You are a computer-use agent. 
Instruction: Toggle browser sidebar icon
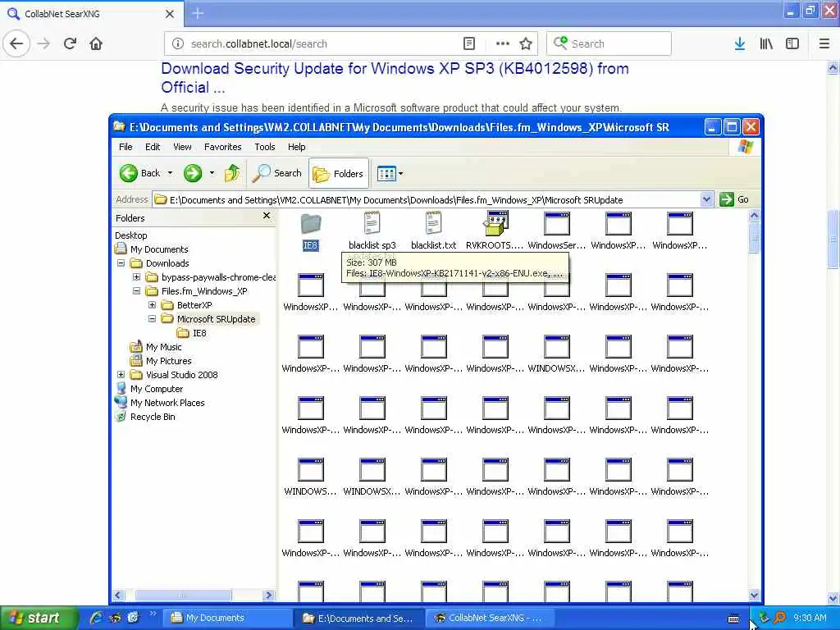pos(792,43)
